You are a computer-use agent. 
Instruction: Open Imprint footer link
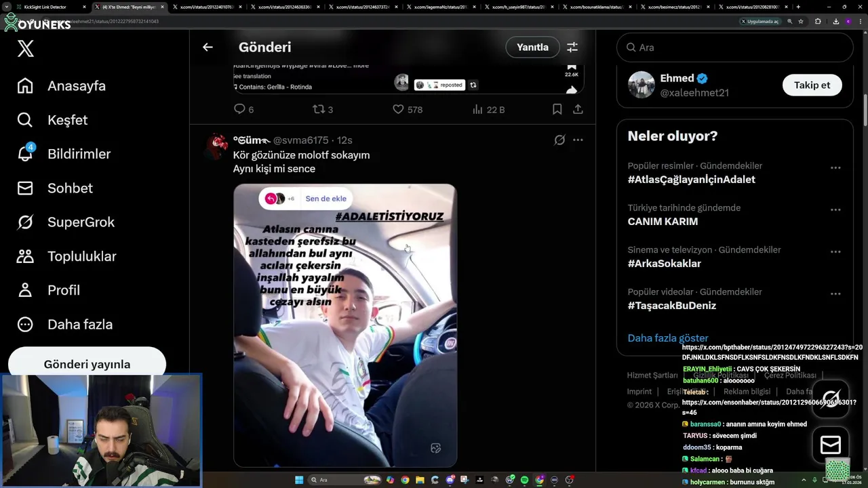639,392
